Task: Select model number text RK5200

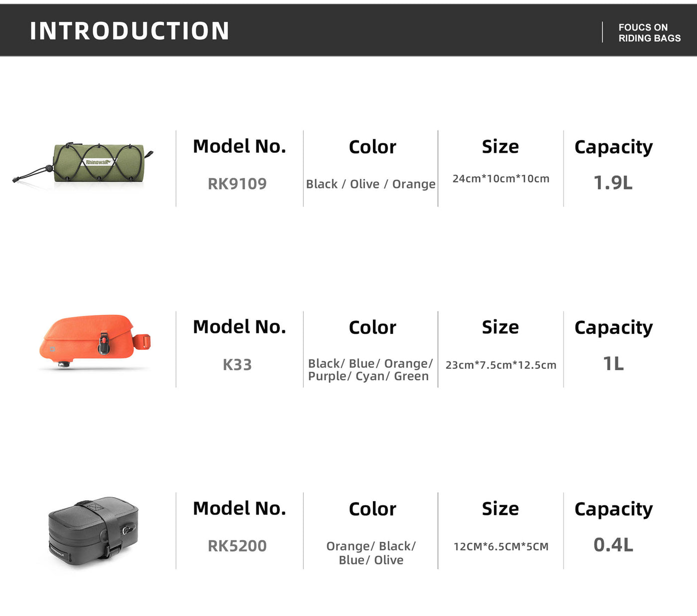Action: click(237, 546)
